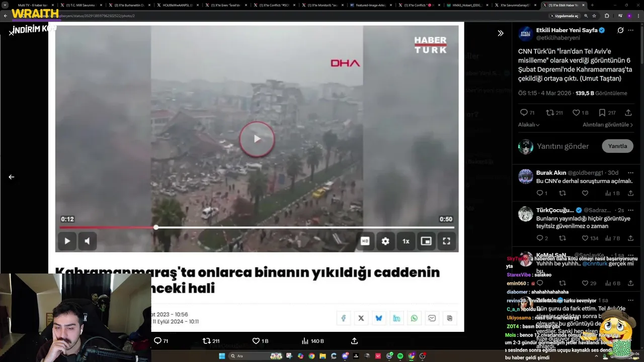Like Burak Akın's reply

pos(585,193)
